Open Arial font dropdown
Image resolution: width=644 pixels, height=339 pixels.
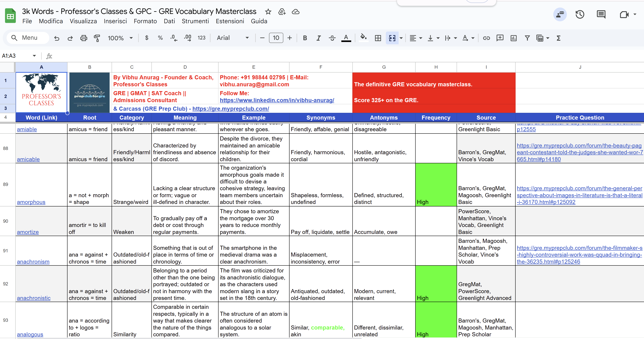(233, 38)
